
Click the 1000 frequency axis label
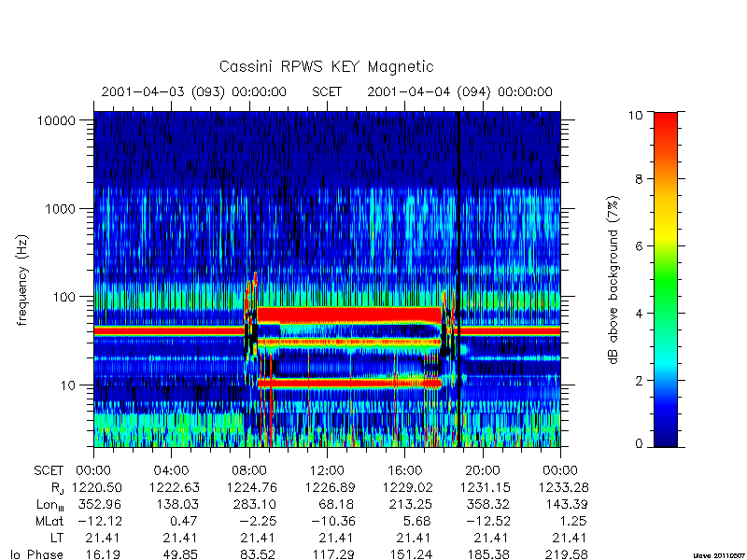(60, 209)
